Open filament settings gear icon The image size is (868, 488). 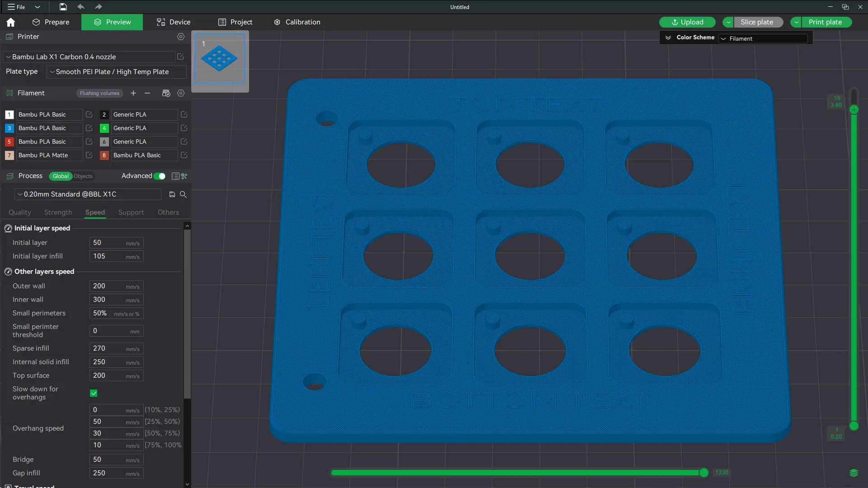[181, 93]
